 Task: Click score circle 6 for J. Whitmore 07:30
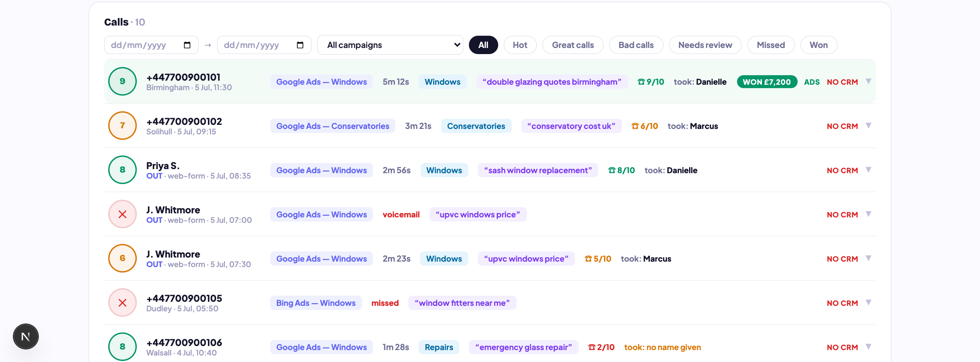point(122,258)
